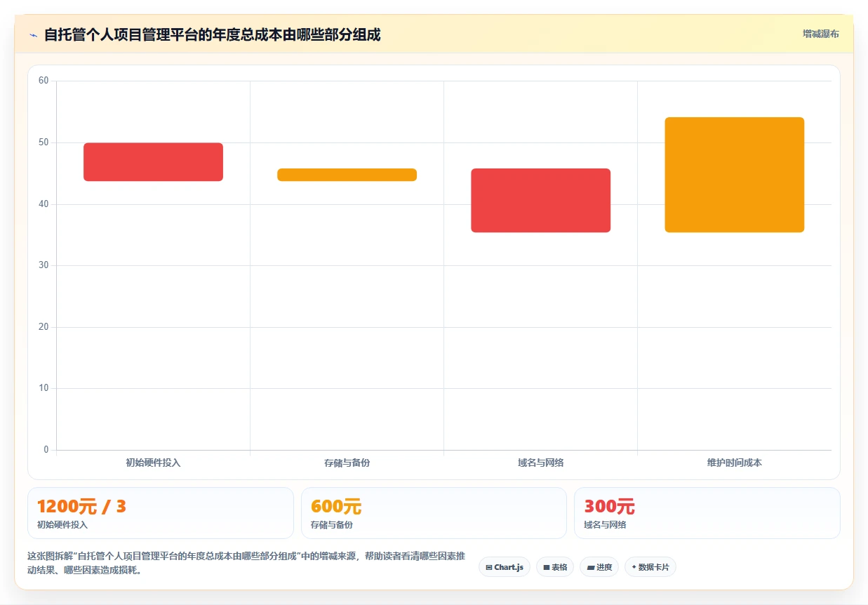This screenshot has height=605, width=868.
Task: Click the y-axis value 50
Action: [x=44, y=142]
